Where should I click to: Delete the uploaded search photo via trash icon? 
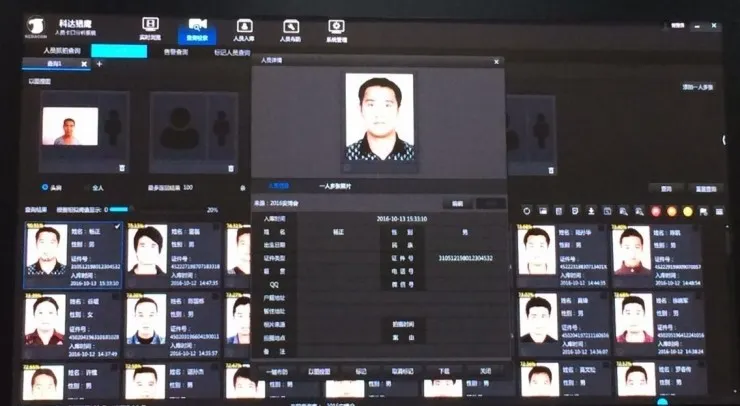[122, 168]
